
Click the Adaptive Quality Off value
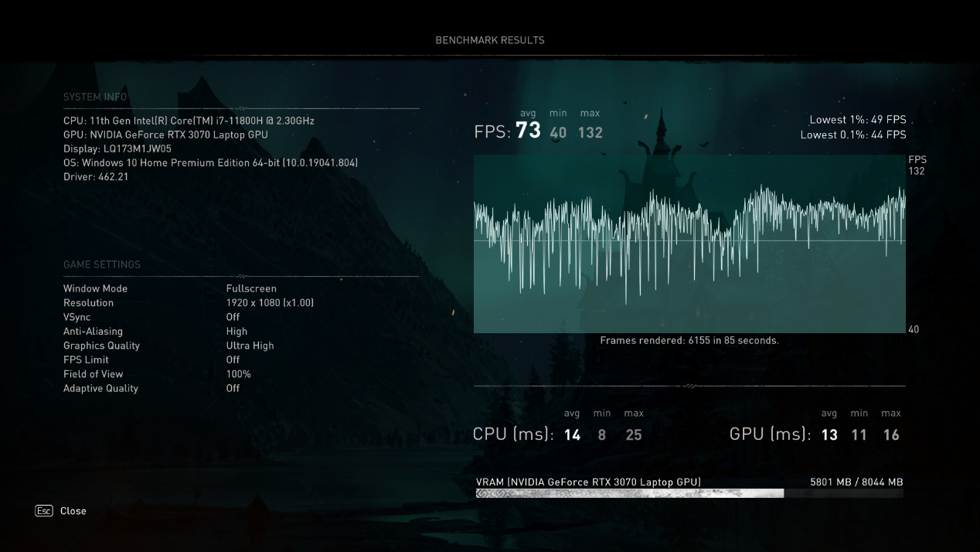click(x=233, y=388)
